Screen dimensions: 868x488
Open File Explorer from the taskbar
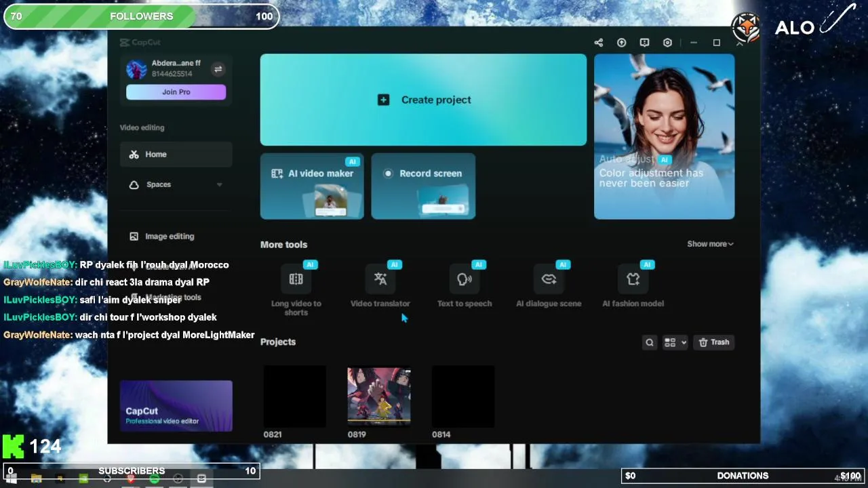[x=36, y=479]
